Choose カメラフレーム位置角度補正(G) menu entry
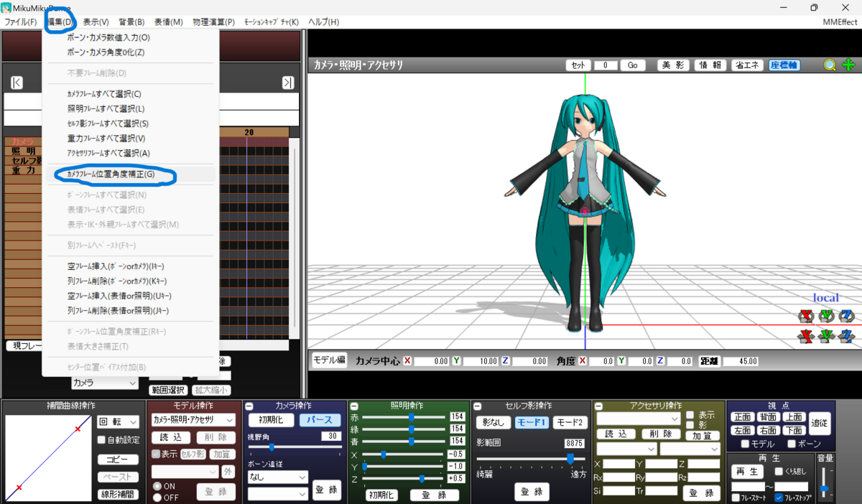Viewport: 862px width, 504px height. pyautogui.click(x=131, y=174)
